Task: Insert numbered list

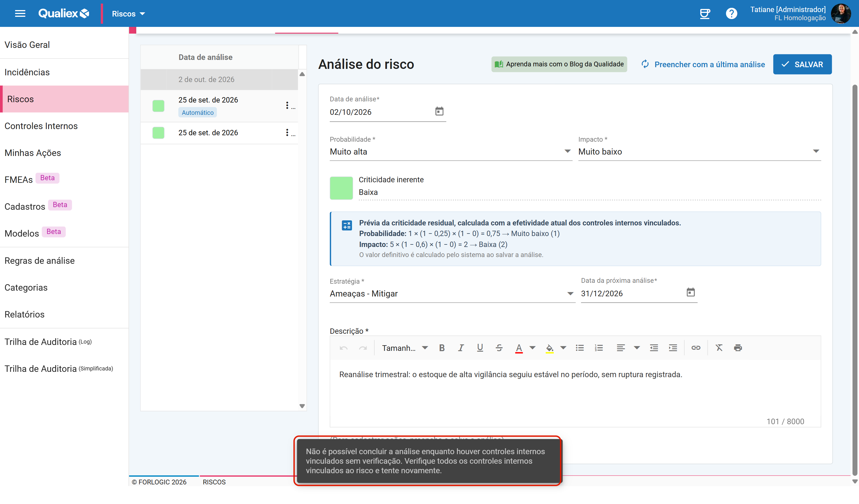Action: 599,348
